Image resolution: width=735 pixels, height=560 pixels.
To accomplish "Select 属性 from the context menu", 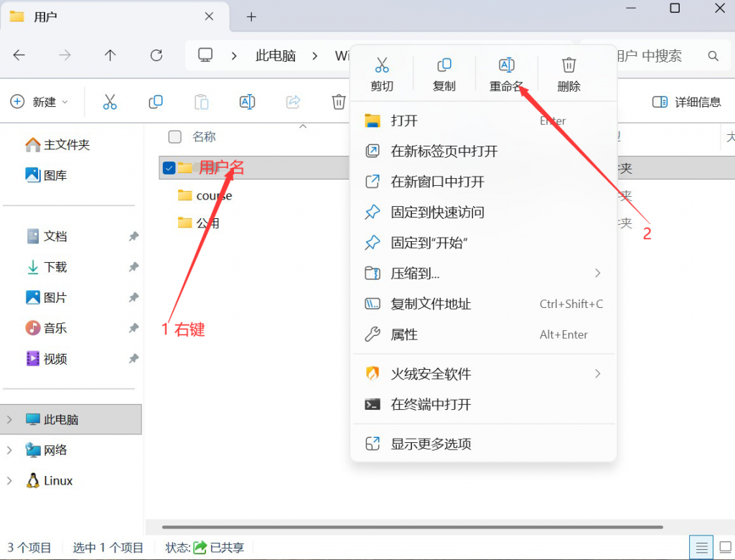I will coord(404,335).
